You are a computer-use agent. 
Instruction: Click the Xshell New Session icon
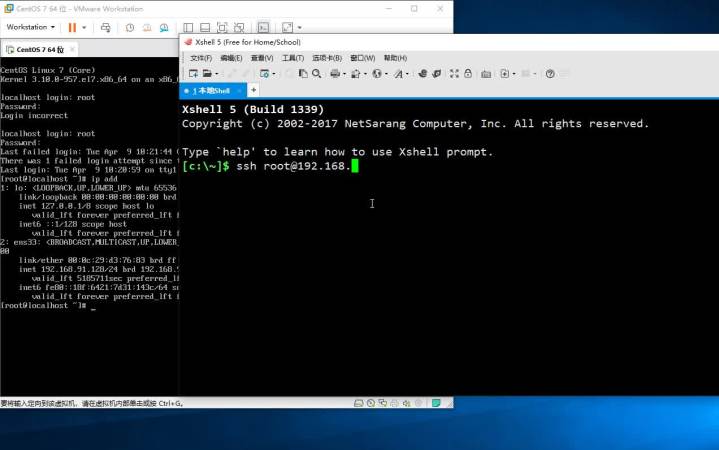click(x=193, y=73)
